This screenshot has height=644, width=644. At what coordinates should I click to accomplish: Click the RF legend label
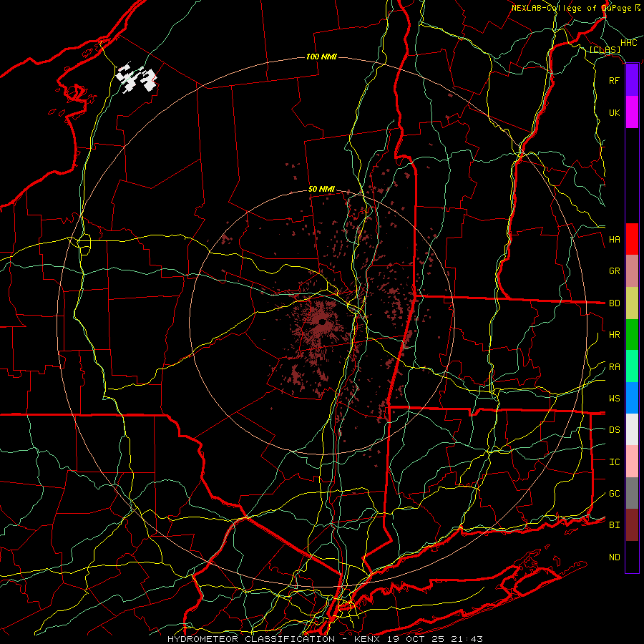(614, 80)
